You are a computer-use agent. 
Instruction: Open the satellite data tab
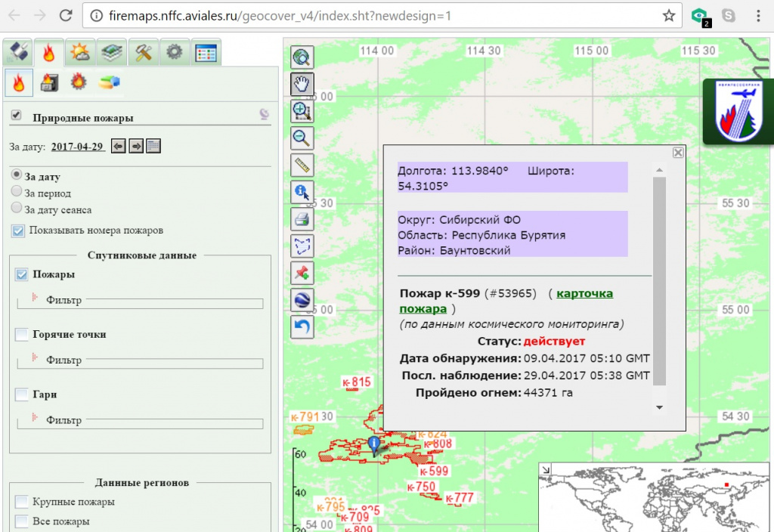click(18, 52)
